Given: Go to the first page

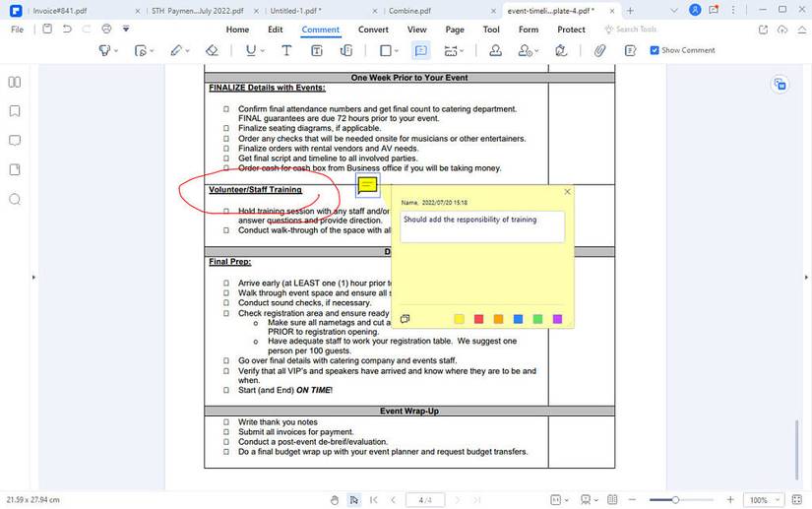Looking at the screenshot, I should [373, 500].
